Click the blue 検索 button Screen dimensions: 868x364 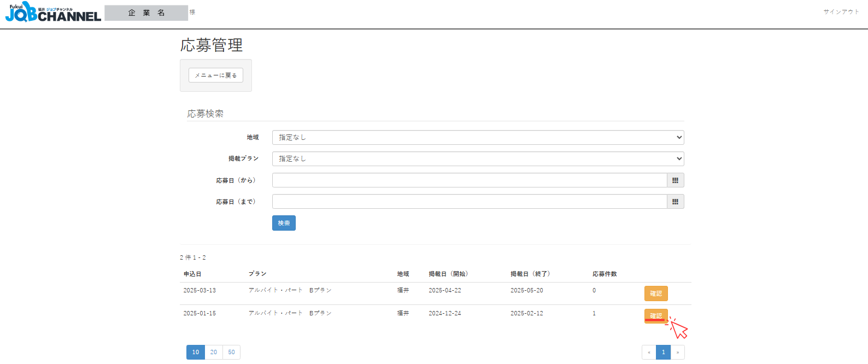[284, 223]
